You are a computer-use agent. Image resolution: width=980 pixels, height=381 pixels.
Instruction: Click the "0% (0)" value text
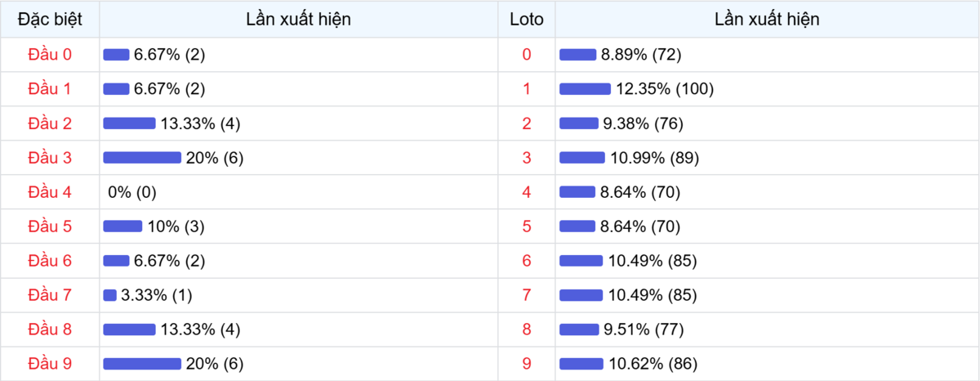[131, 192]
